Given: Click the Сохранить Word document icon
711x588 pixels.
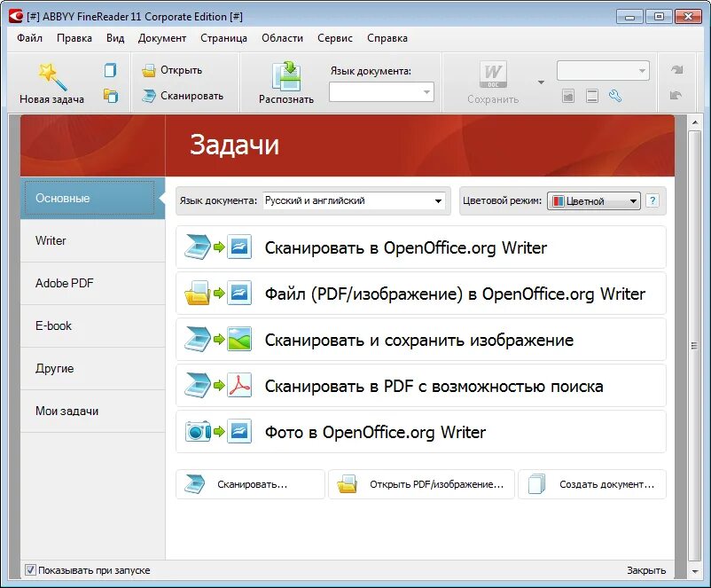Looking at the screenshot, I should click(x=493, y=74).
